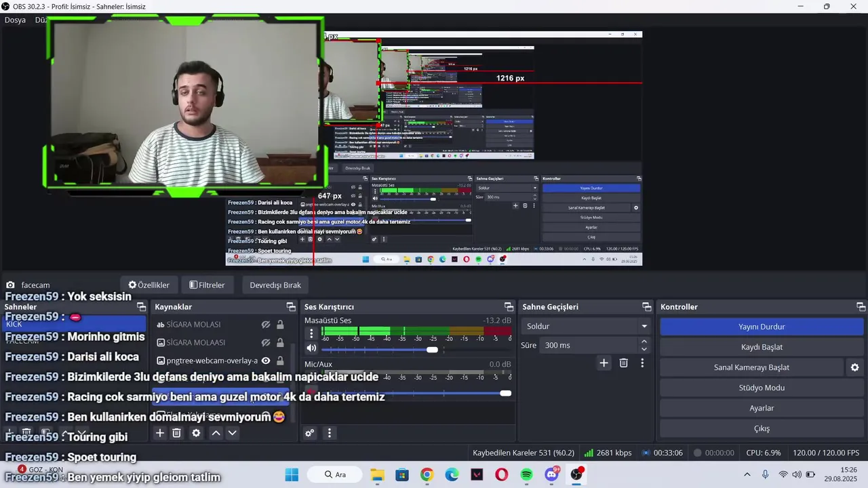Show the SİGARA MOLAASI image source

click(x=266, y=343)
